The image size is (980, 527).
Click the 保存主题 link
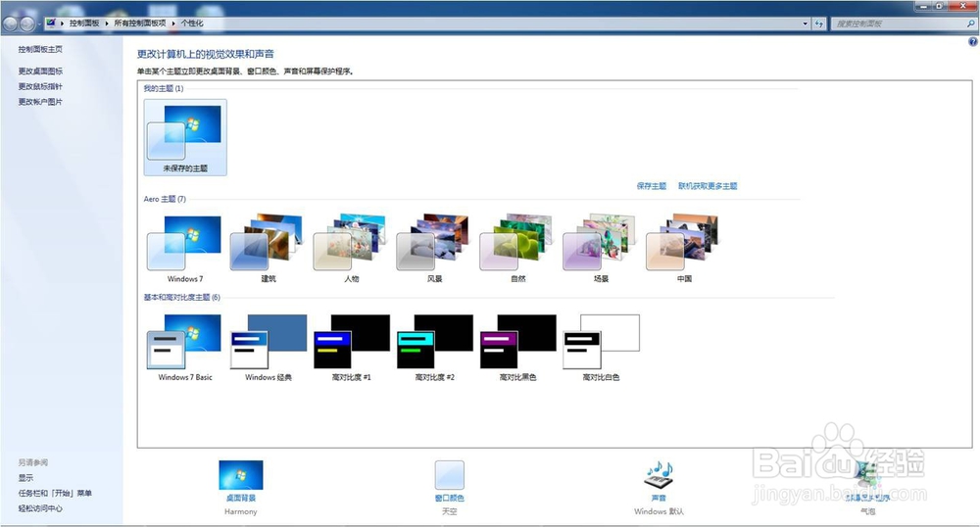(x=652, y=186)
